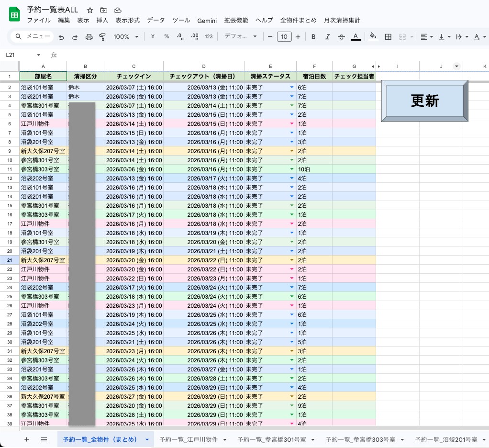
Task: Open the メニュー search box
Action: [x=32, y=36]
